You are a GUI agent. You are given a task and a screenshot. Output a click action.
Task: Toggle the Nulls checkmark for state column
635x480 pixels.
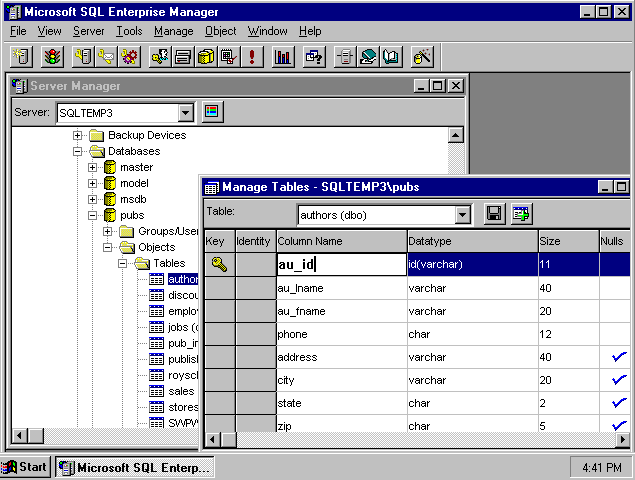coord(617,403)
